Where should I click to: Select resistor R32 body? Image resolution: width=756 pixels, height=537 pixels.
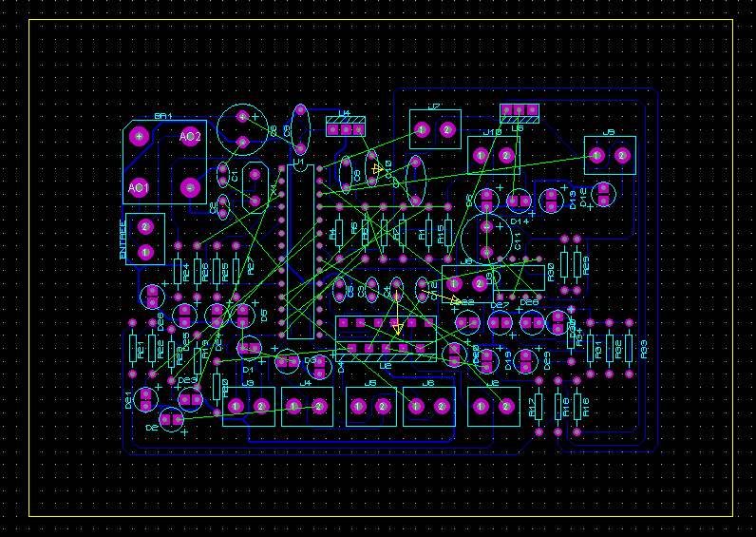610,349
